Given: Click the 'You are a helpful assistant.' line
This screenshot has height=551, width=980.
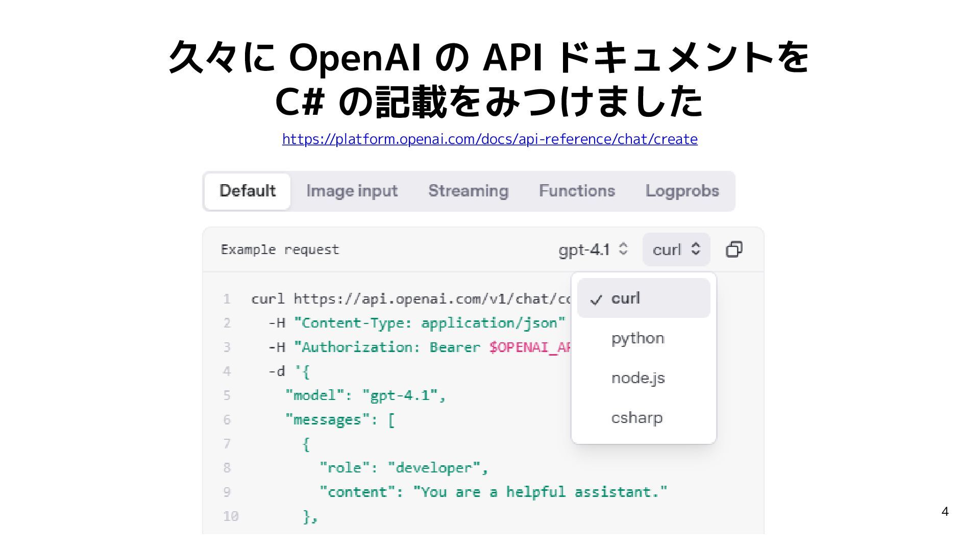Looking at the screenshot, I should [x=493, y=492].
